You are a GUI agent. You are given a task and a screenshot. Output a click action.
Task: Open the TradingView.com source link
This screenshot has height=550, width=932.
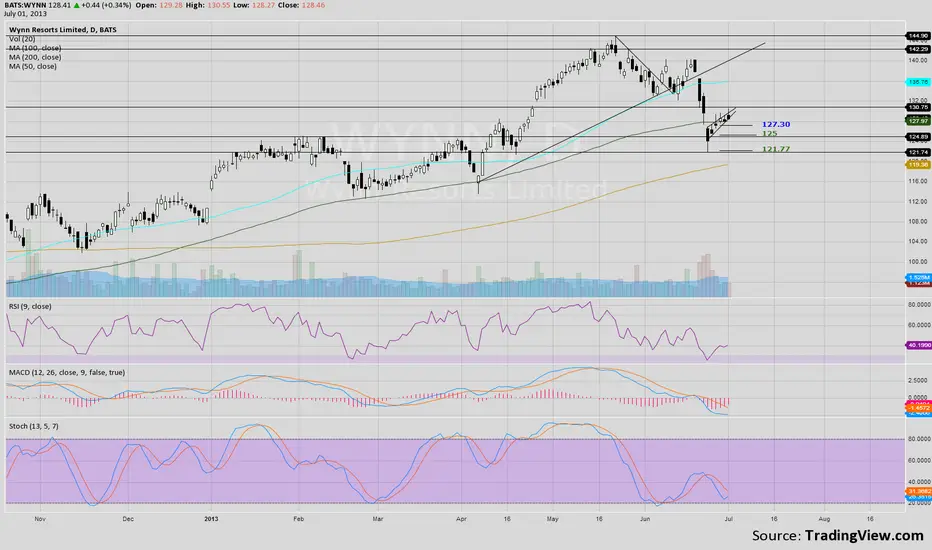click(864, 535)
